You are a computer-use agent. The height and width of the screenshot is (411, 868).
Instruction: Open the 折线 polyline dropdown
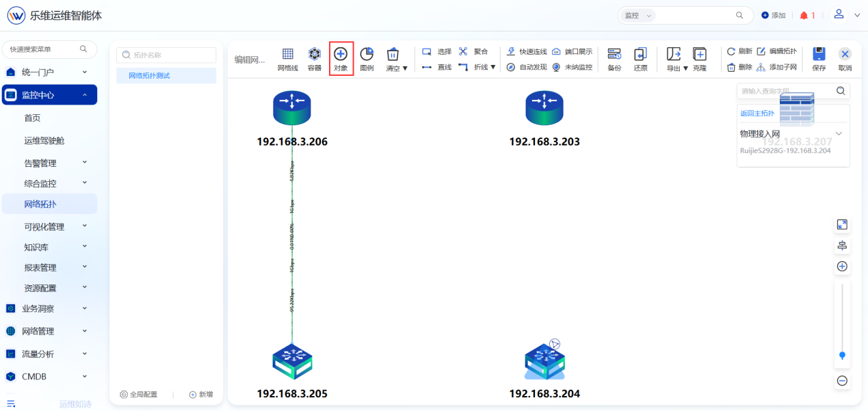tap(477, 67)
